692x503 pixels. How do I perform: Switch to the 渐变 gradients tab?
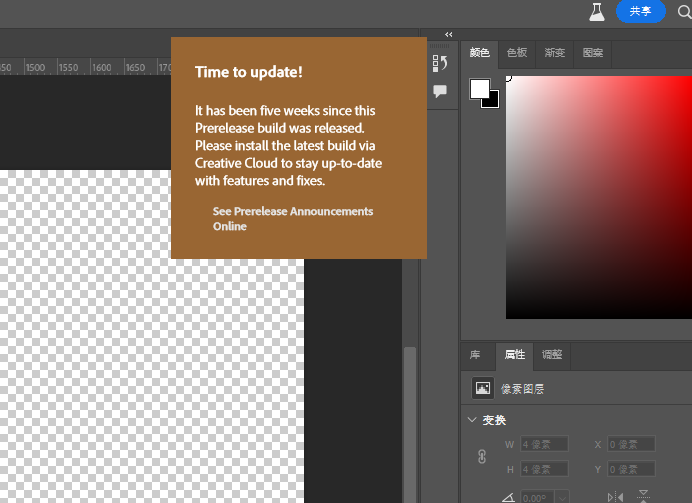point(554,53)
